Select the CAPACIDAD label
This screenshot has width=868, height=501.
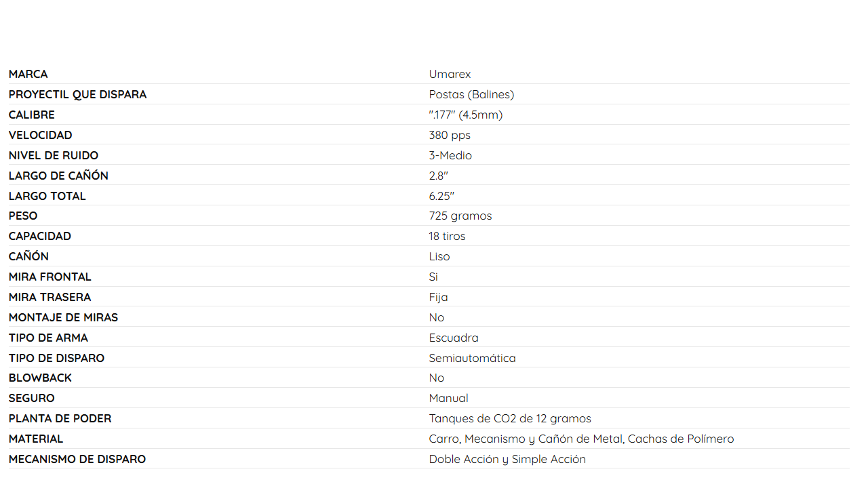40,236
